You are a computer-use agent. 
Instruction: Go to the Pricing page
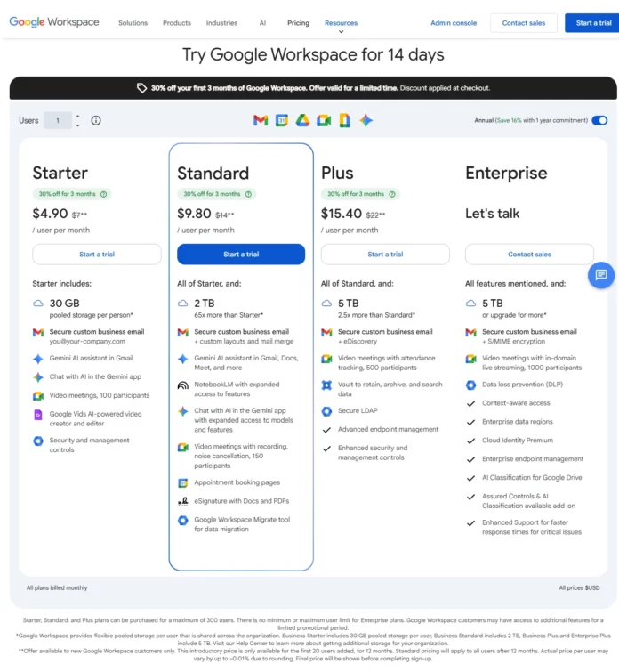pos(298,23)
